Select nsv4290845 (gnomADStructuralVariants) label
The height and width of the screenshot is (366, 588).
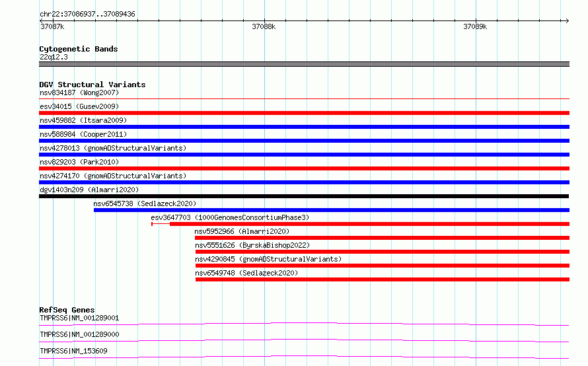click(268, 259)
